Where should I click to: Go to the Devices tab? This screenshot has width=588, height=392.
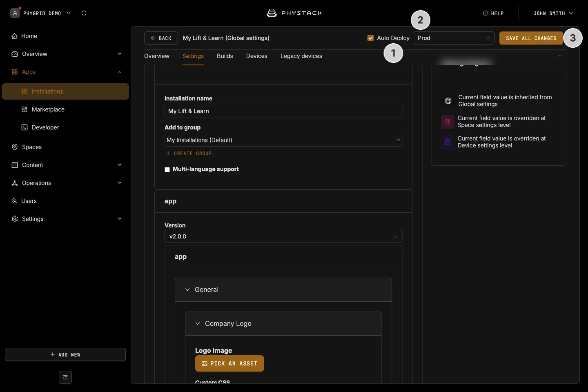coord(257,56)
